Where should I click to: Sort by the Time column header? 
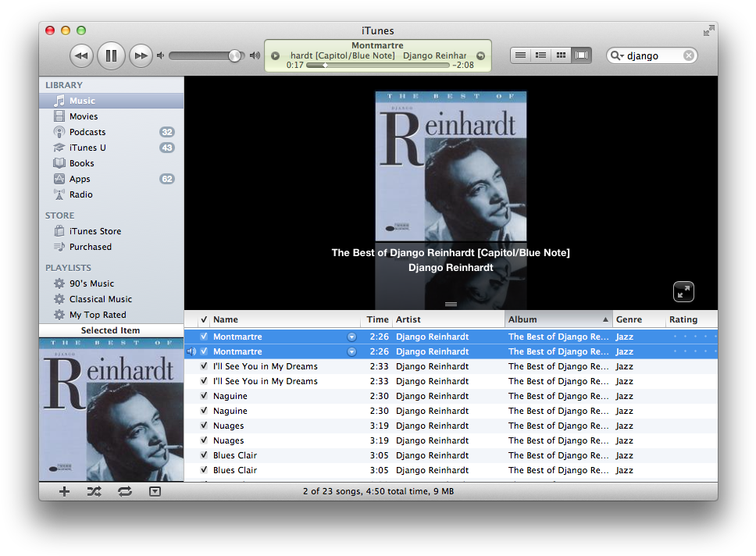(376, 319)
